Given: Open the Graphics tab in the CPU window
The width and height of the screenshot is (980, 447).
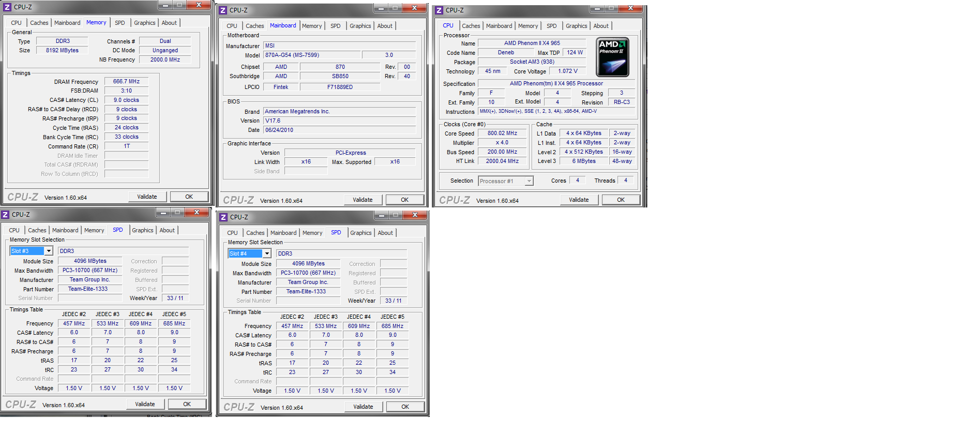Looking at the screenshot, I should (577, 26).
